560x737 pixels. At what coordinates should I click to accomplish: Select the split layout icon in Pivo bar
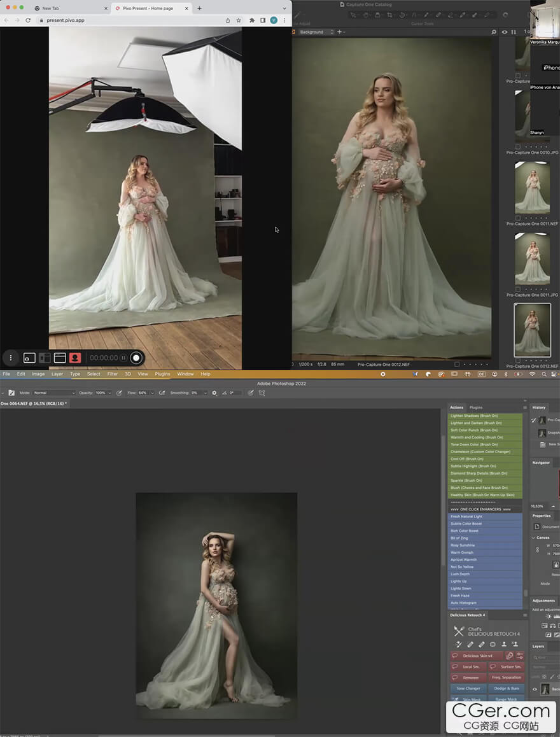coord(45,358)
